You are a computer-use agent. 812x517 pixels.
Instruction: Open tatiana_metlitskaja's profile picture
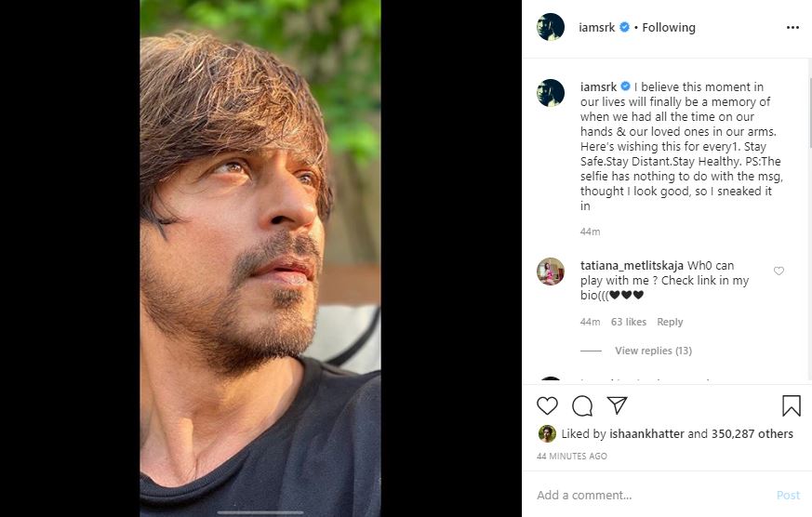(551, 272)
